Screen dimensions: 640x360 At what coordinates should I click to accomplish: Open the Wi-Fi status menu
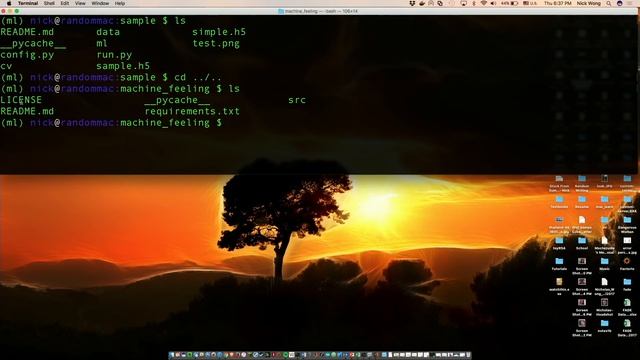click(484, 3)
